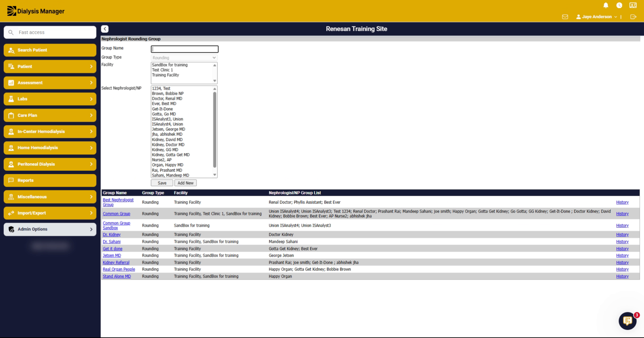Select 'Training Facility' in Facility list
Viewport: 644px width, 338px height.
tap(165, 75)
